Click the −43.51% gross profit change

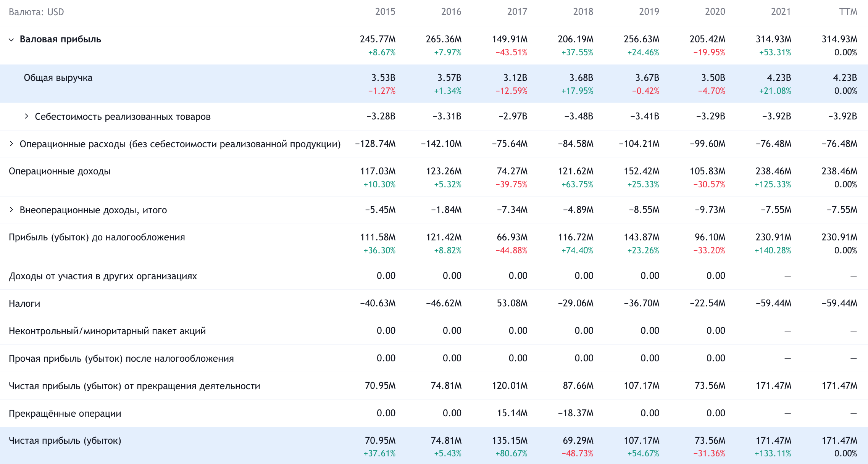point(511,53)
